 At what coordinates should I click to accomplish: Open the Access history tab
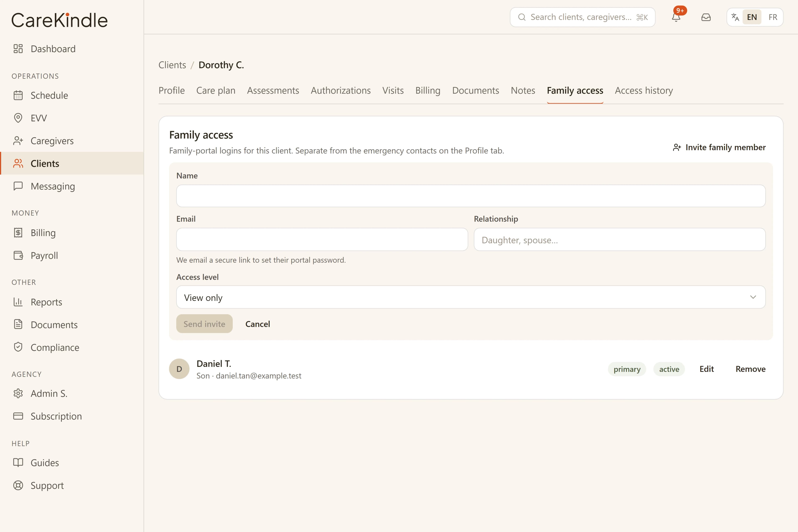click(644, 91)
